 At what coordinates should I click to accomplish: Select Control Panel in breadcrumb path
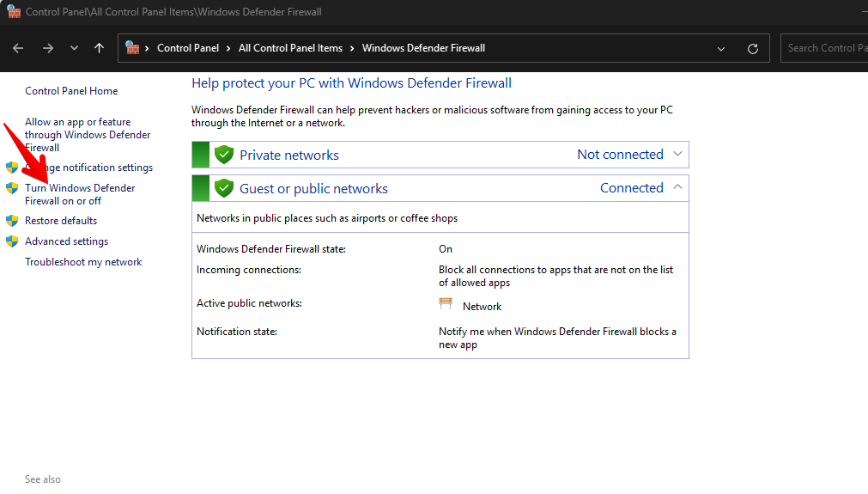tap(187, 48)
